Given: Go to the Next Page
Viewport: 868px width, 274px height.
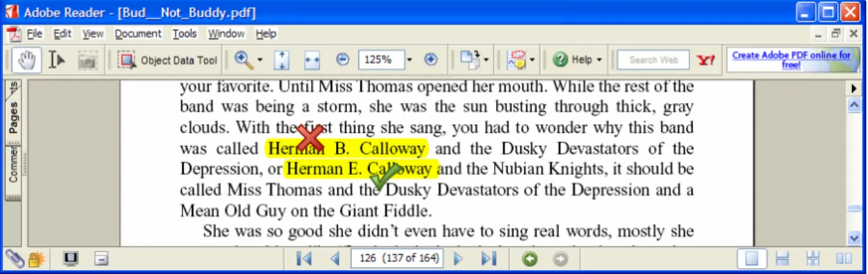Looking at the screenshot, I should (458, 259).
